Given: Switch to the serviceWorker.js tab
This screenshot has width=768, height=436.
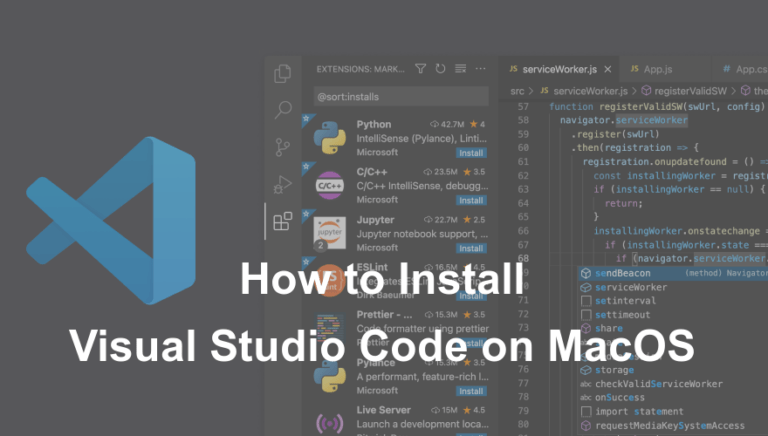Looking at the screenshot, I should (559, 69).
